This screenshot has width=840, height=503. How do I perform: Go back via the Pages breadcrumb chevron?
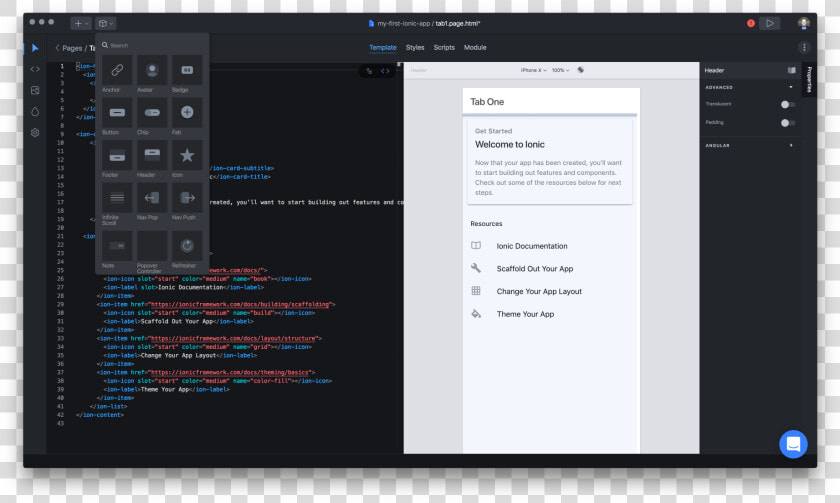57,48
